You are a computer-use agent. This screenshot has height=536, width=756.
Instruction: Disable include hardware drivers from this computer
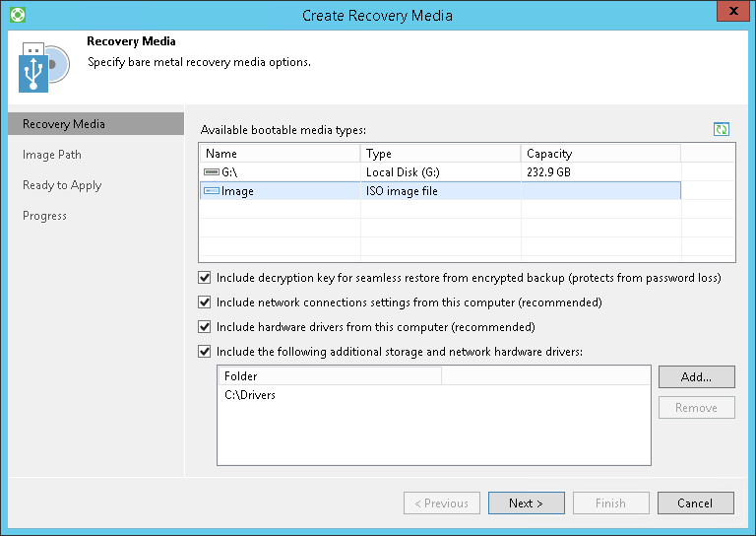point(205,327)
